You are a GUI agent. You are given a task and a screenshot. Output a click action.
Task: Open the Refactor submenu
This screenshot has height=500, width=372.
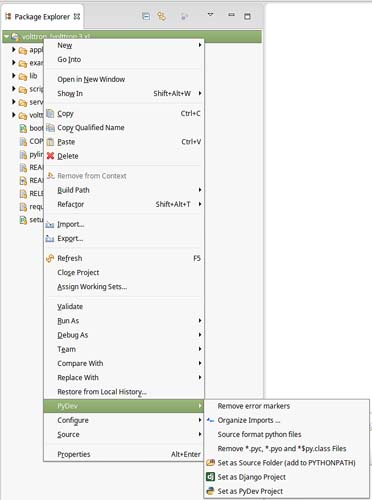(124, 204)
